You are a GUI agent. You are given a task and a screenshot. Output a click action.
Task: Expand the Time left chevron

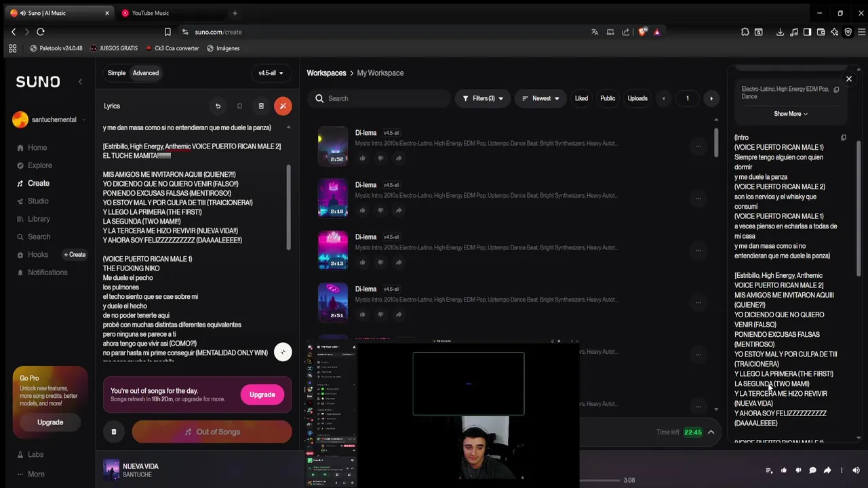711,432
